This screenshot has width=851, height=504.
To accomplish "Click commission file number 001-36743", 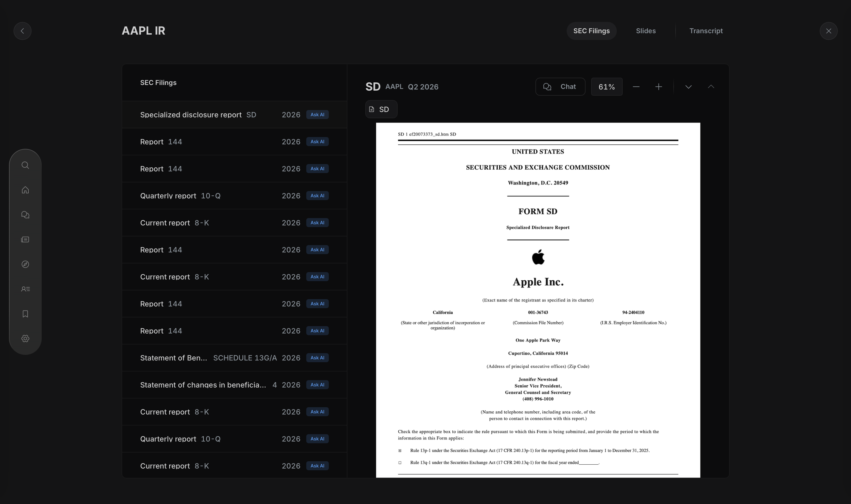I will [x=538, y=312].
